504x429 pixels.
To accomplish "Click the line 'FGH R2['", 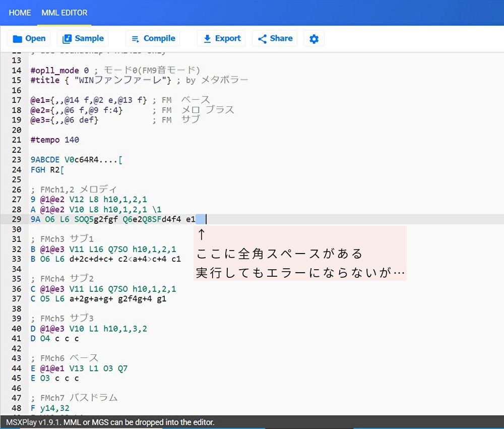I will 47,170.
